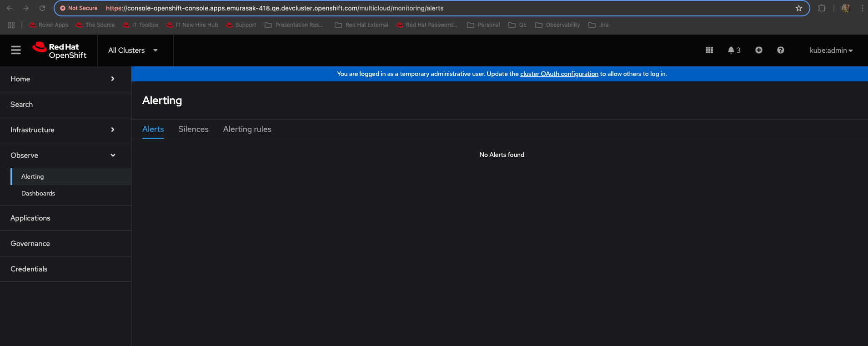Viewport: 868px width, 346px height.
Task: Follow the cluster OAuth configuration link
Action: [x=559, y=74]
